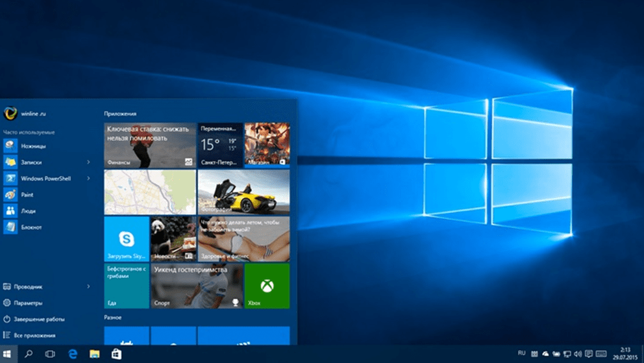The image size is (644, 363).
Task: Click the taskbar search magnifier icon
Action: (x=29, y=354)
